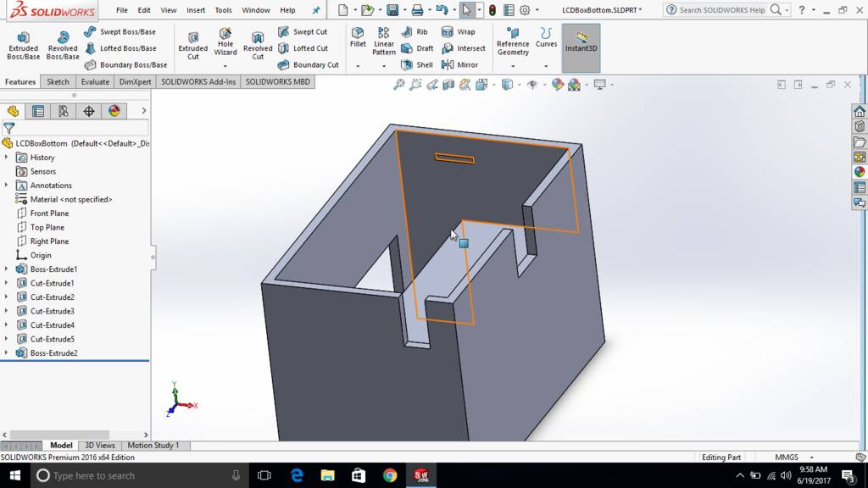The width and height of the screenshot is (868, 488).
Task: Switch to the Sketch tab
Action: pyautogui.click(x=58, y=82)
